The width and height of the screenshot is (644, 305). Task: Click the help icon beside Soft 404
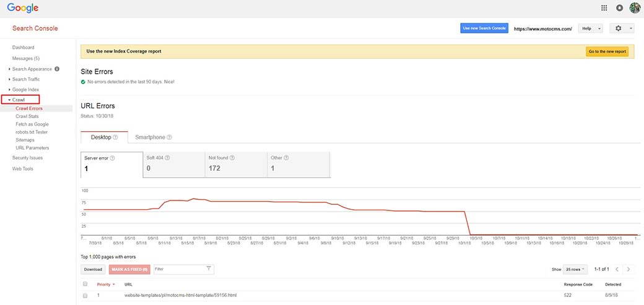coord(165,158)
